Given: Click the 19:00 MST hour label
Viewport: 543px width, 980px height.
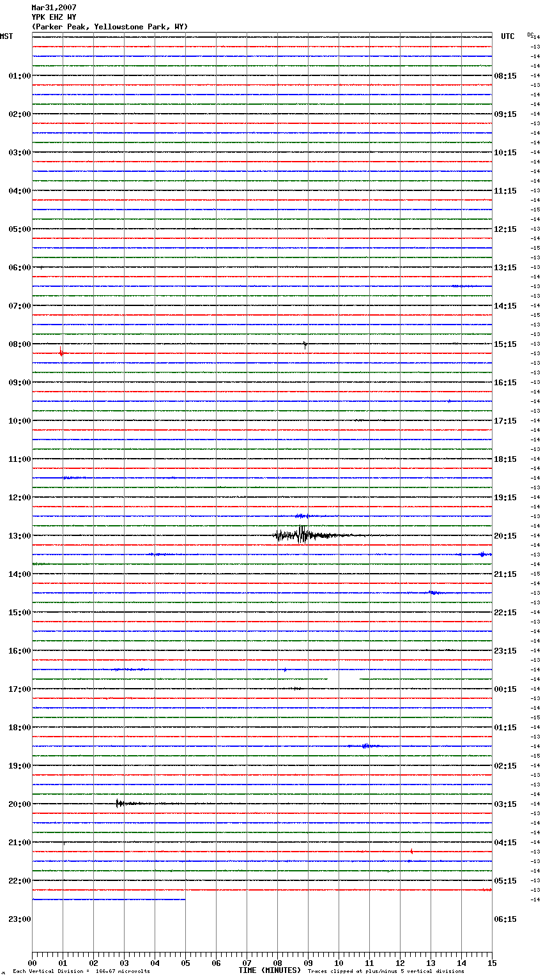Looking at the screenshot, I should (19, 766).
